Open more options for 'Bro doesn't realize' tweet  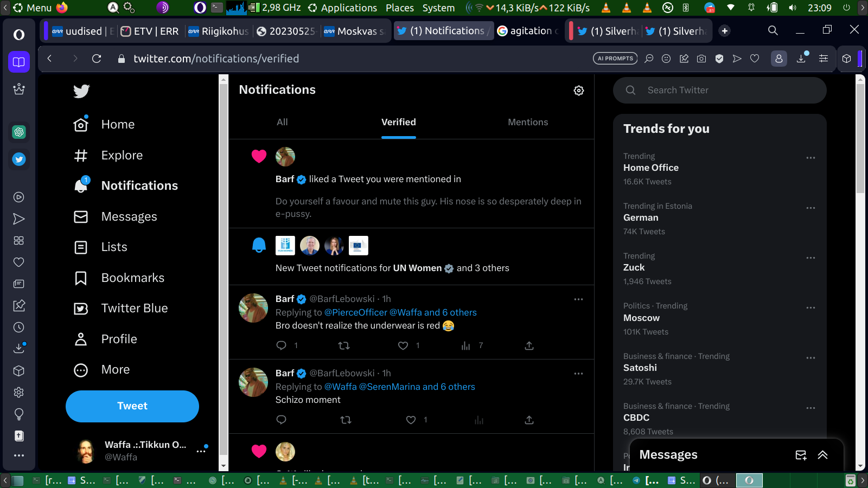click(579, 299)
